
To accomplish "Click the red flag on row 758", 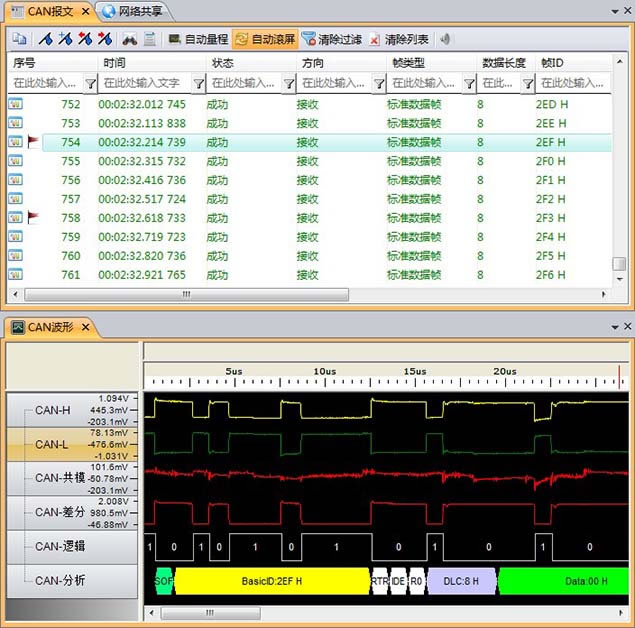I will point(33,217).
